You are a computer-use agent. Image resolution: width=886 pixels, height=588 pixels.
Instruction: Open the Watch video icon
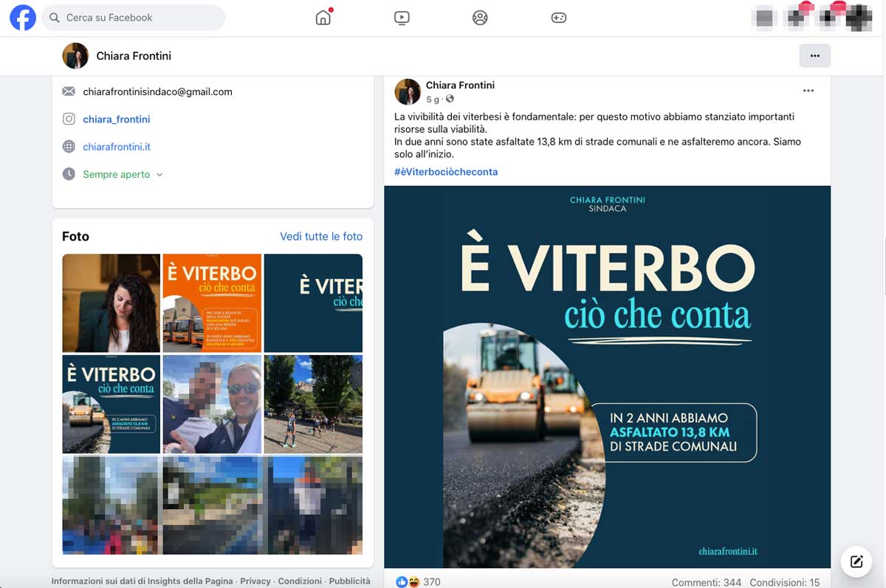coord(402,18)
